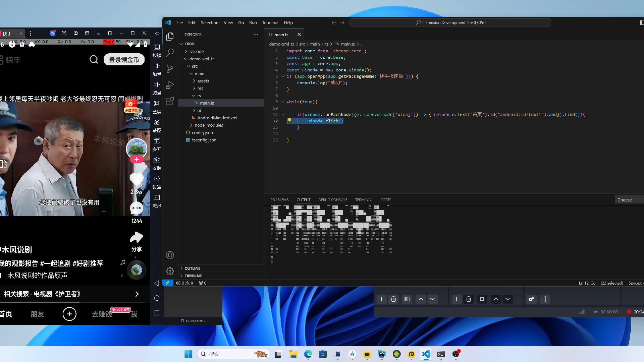Tap the 登录领金币 login button
The width and height of the screenshot is (644, 362).
click(x=124, y=60)
